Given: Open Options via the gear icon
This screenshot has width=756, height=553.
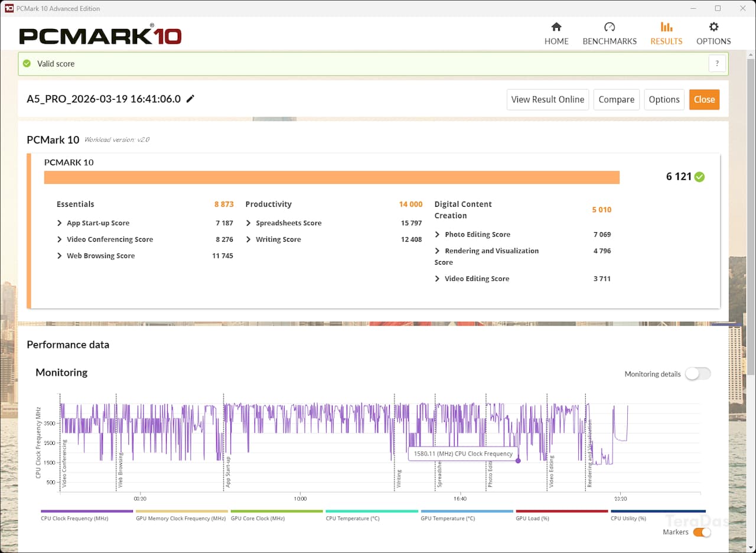Looking at the screenshot, I should (x=713, y=27).
